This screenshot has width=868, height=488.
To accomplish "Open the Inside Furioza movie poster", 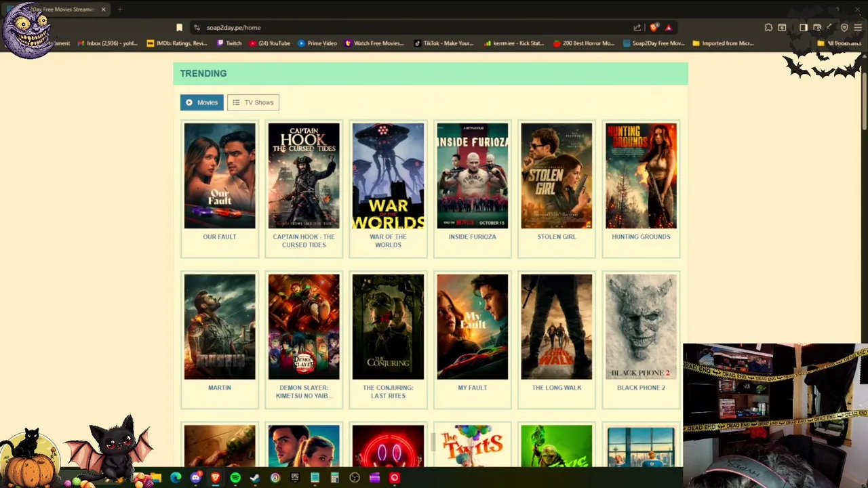I will [472, 176].
